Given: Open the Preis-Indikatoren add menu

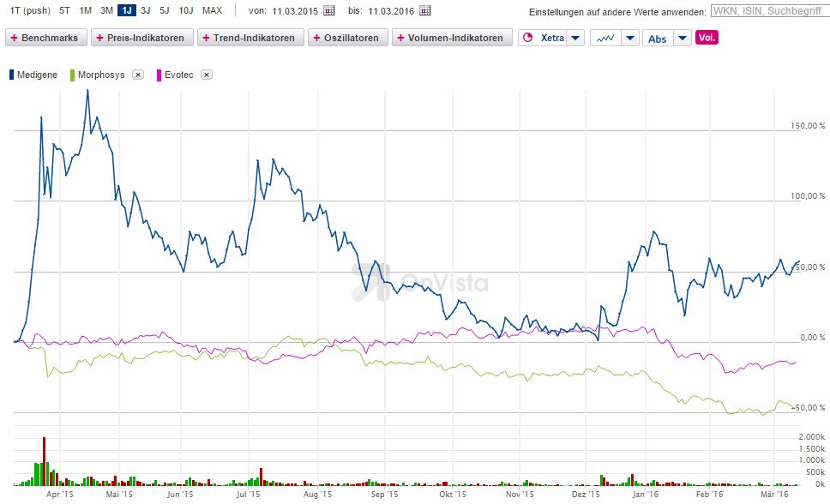Looking at the screenshot, I should click(142, 38).
